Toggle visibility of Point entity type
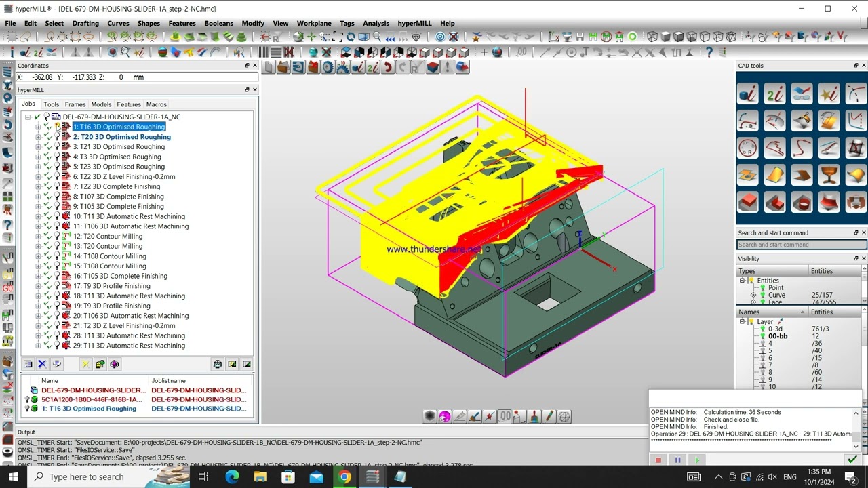Viewport: 868px width, 488px height. pos(762,288)
